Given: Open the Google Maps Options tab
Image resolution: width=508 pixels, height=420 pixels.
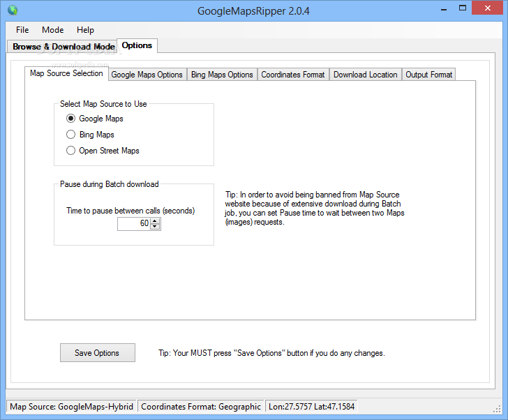Looking at the screenshot, I should click(147, 75).
